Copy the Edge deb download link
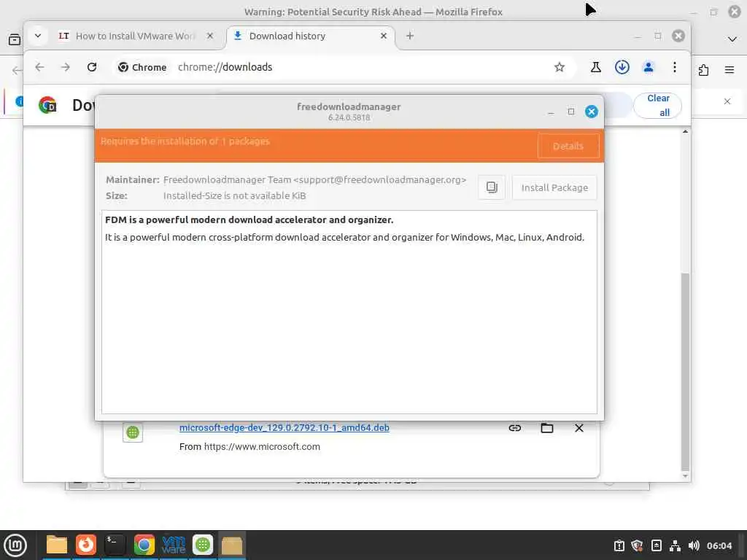The width and height of the screenshot is (747, 560). pyautogui.click(x=515, y=427)
